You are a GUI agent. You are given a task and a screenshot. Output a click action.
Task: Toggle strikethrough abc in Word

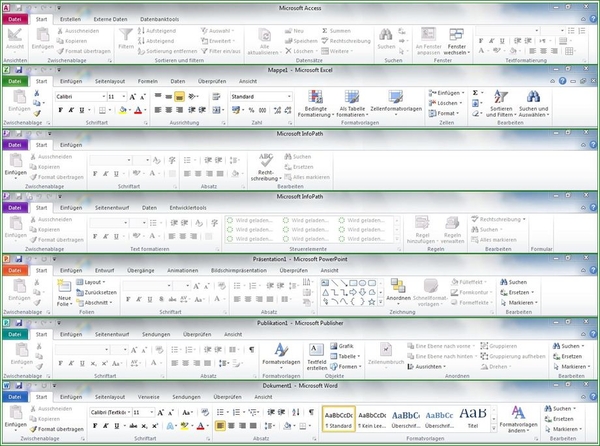(133, 426)
